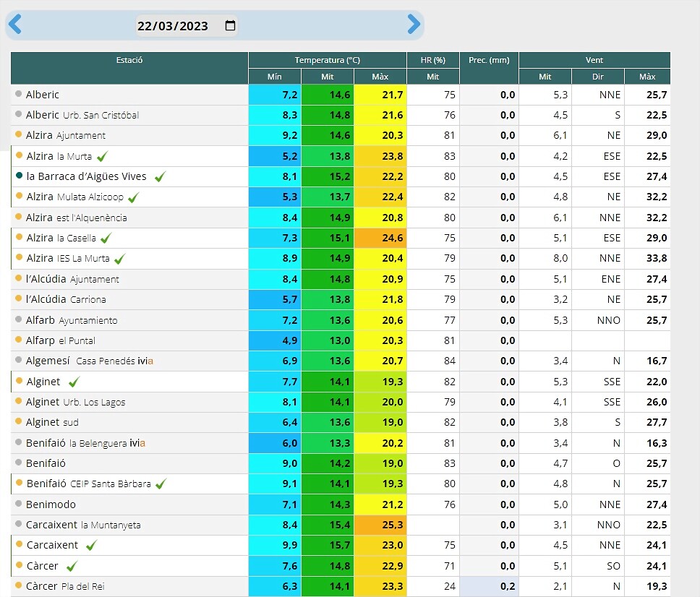Click checkmark next to Càrcer
This screenshot has width=700, height=597.
point(72,566)
